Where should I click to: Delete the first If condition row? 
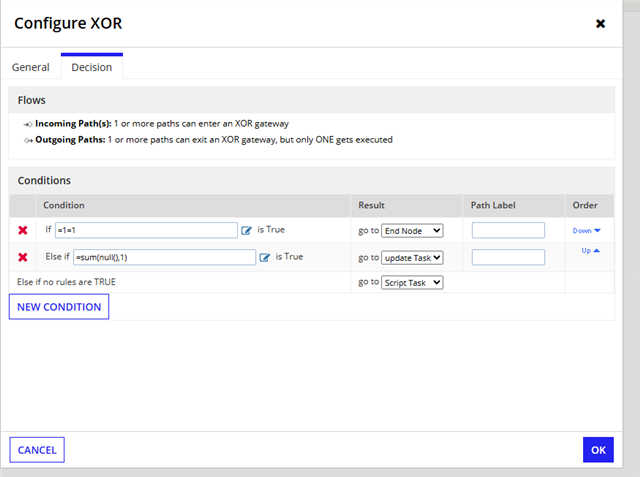pyautogui.click(x=23, y=230)
